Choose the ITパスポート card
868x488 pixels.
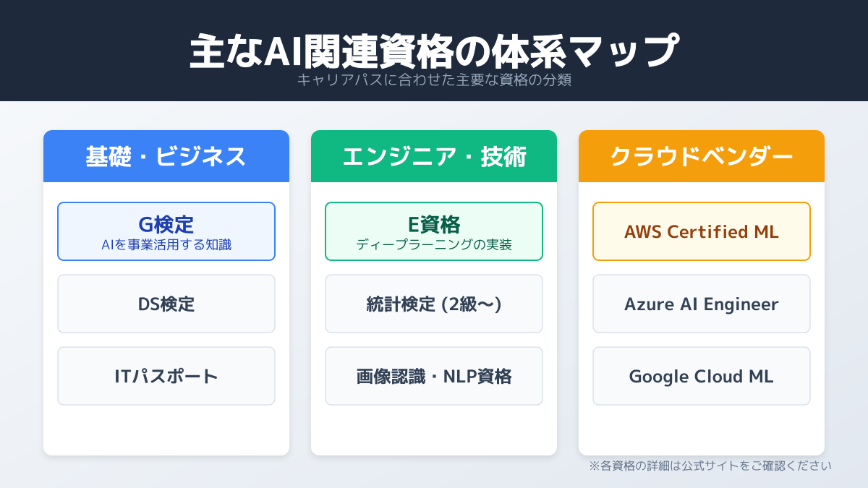tap(166, 376)
